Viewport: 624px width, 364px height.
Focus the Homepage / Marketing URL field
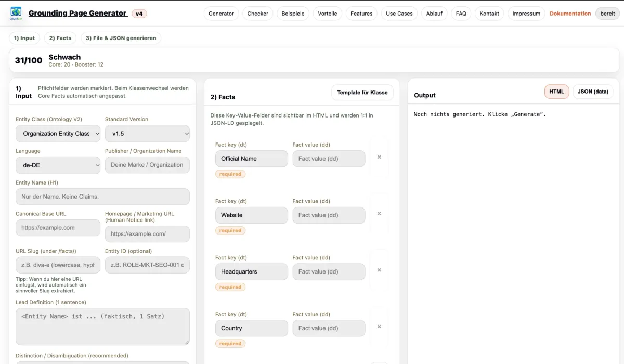pos(147,234)
